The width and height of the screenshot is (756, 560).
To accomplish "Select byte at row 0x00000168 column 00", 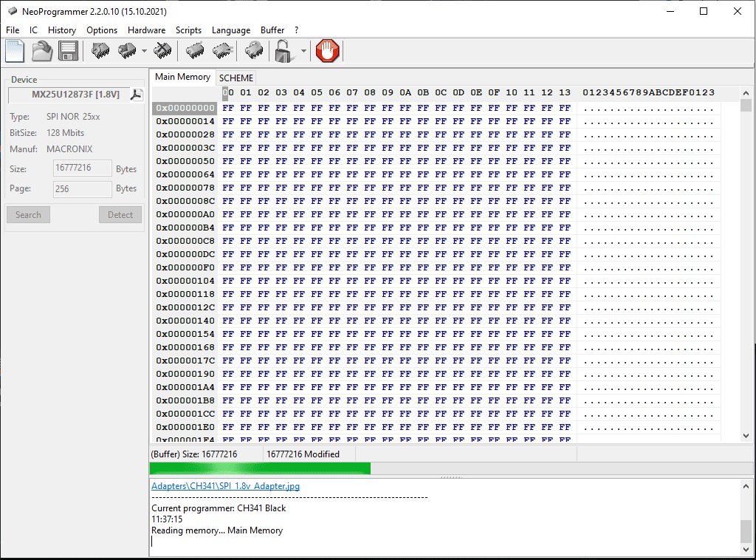I will coord(228,347).
